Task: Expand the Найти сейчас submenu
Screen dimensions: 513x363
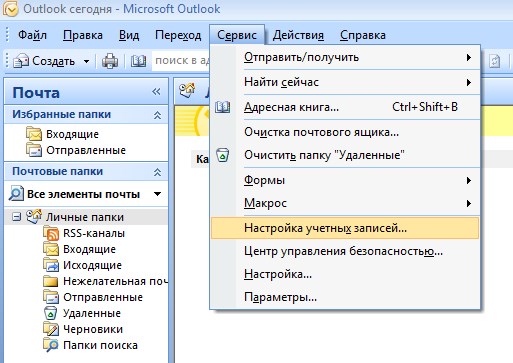Action: pyautogui.click(x=469, y=82)
